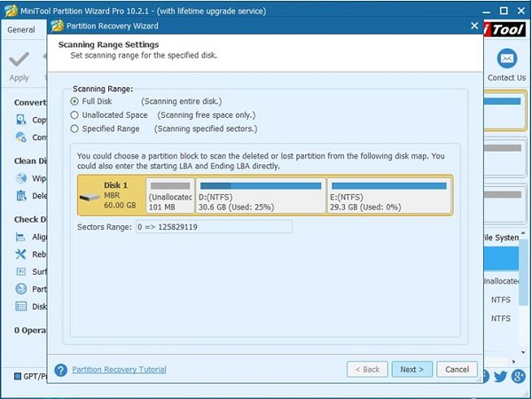Select the Full Disk scanning option
The width and height of the screenshot is (532, 399).
[x=74, y=101]
